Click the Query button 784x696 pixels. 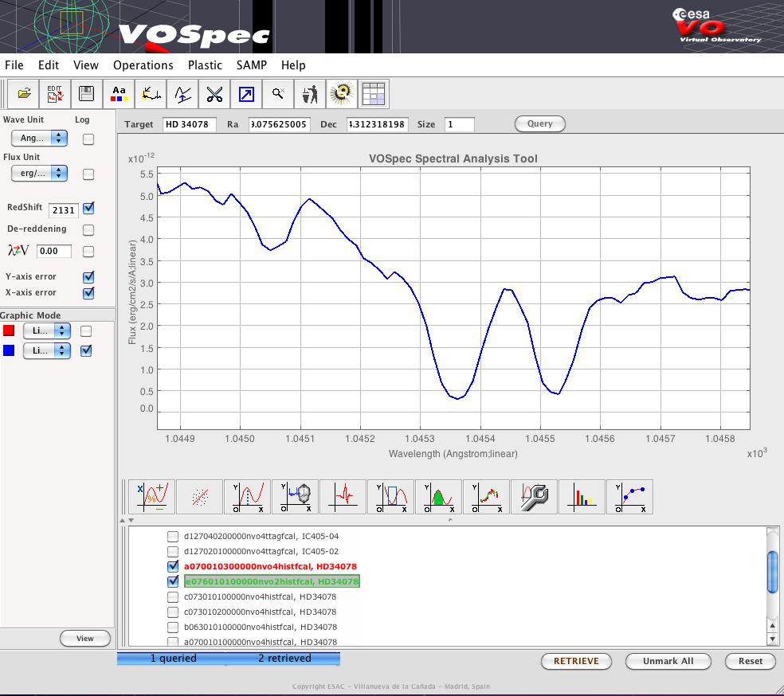tap(540, 124)
